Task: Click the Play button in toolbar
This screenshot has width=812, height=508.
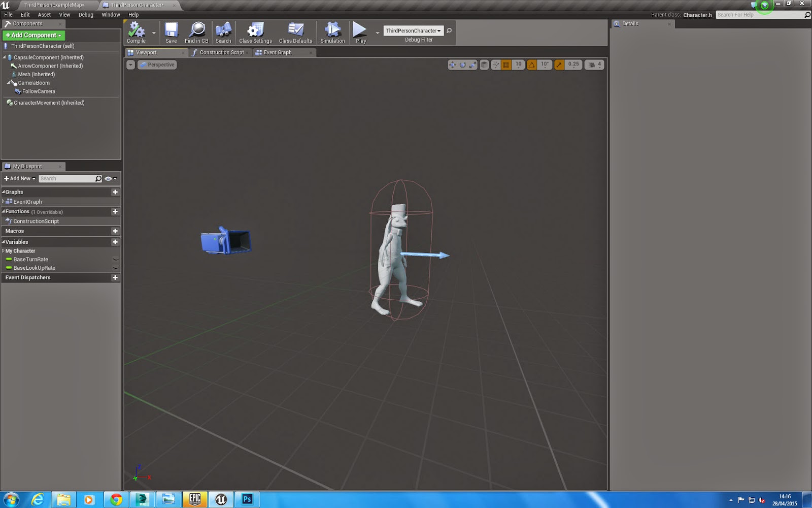Action: [360, 33]
